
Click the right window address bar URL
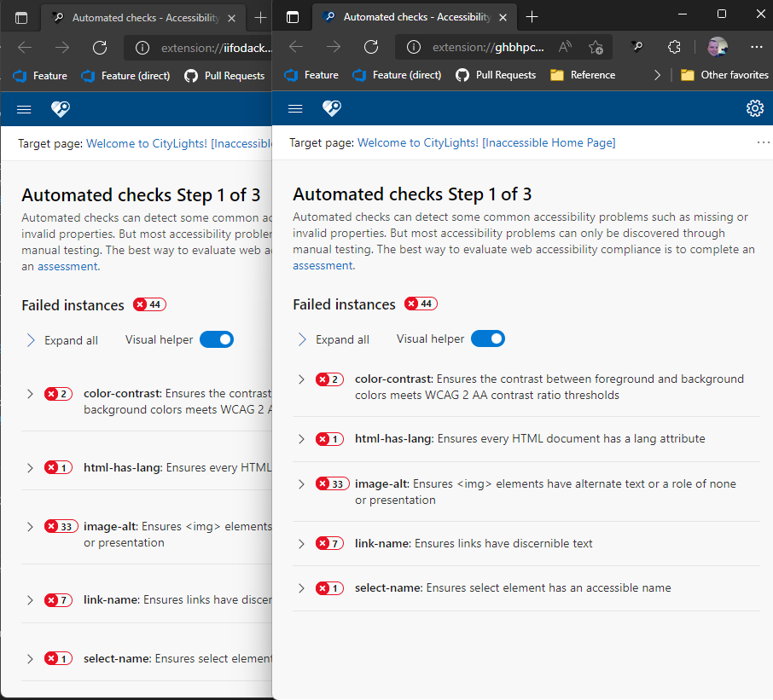[488, 47]
